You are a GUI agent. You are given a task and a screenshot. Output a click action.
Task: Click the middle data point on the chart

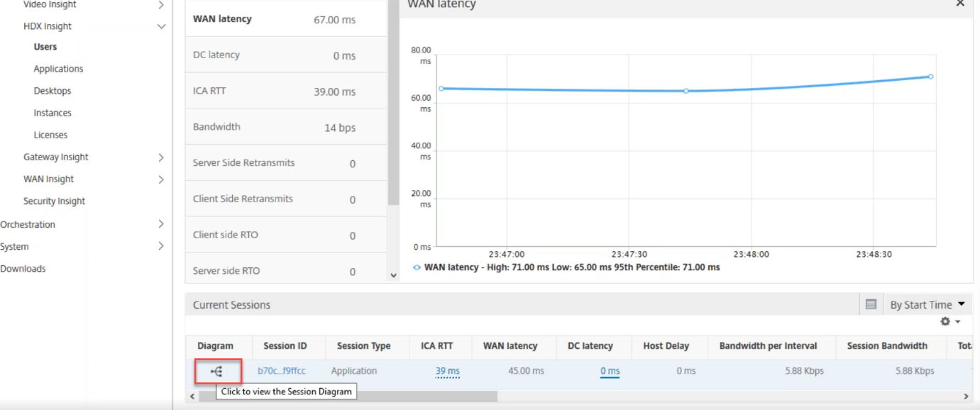point(686,91)
